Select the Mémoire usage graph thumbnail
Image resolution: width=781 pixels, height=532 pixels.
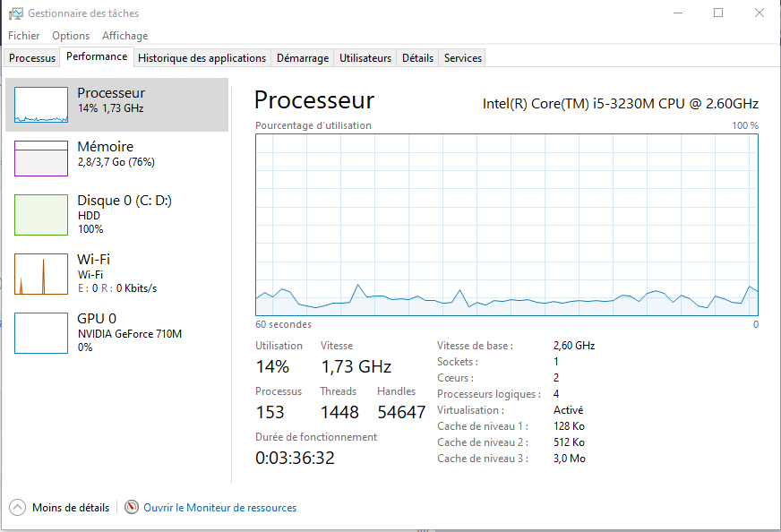point(41,158)
